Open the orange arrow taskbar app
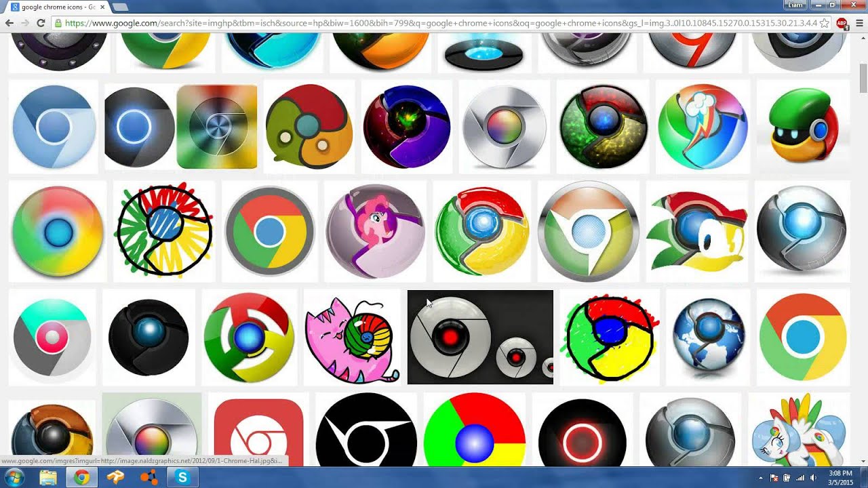The image size is (868, 488). point(115,478)
